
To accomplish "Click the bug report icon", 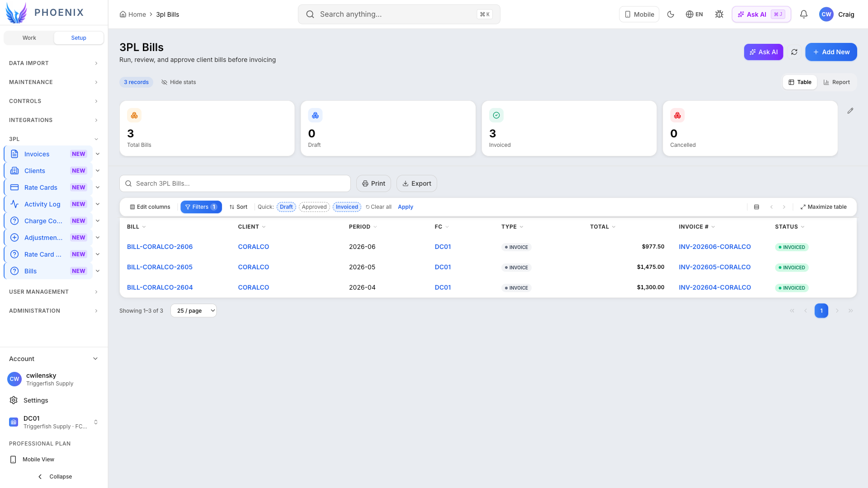I will click(719, 14).
